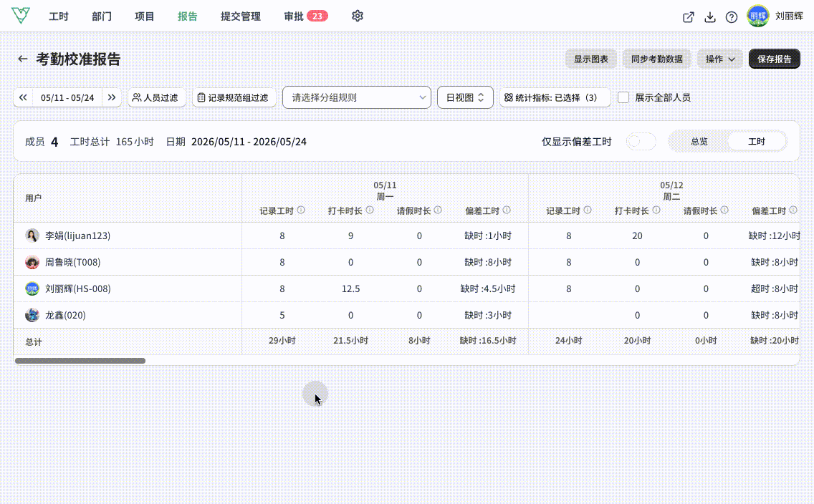The height and width of the screenshot is (504, 814).
Task: Open the settings gear in the top navigation
Action: [x=357, y=16]
